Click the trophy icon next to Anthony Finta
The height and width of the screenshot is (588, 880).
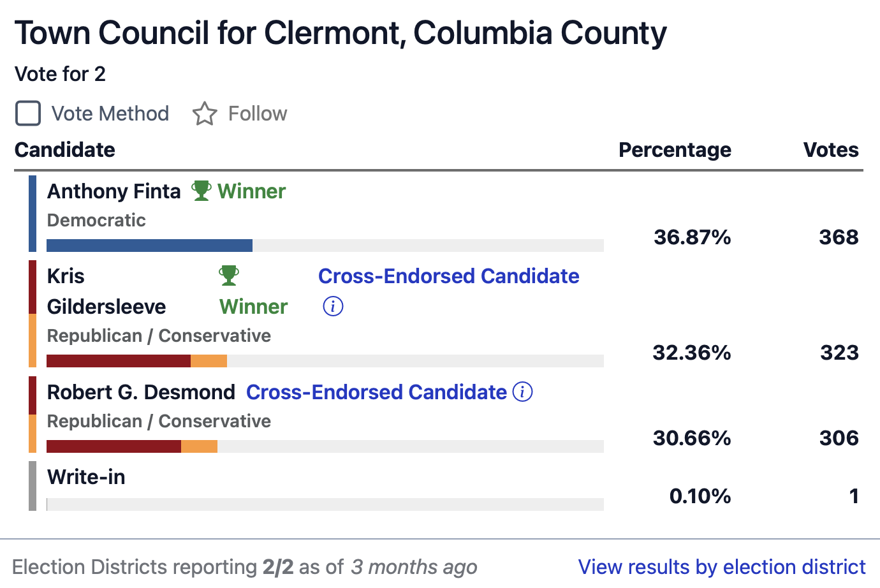[x=201, y=191]
